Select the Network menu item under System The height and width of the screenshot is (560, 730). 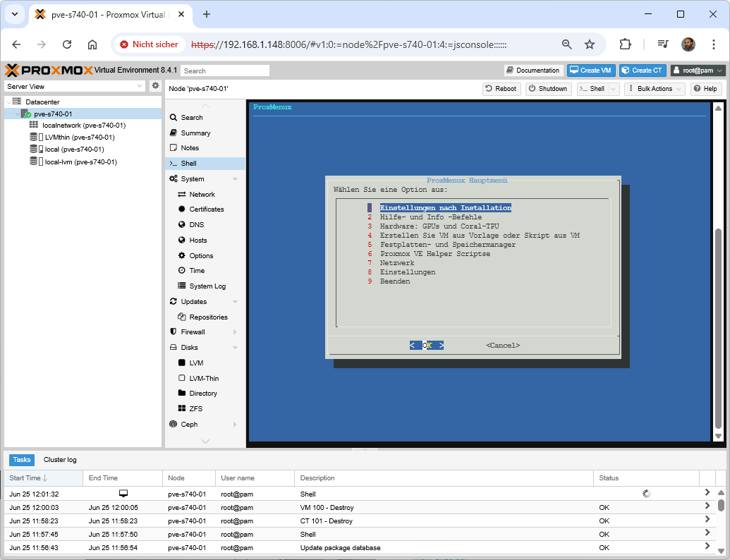tap(202, 194)
